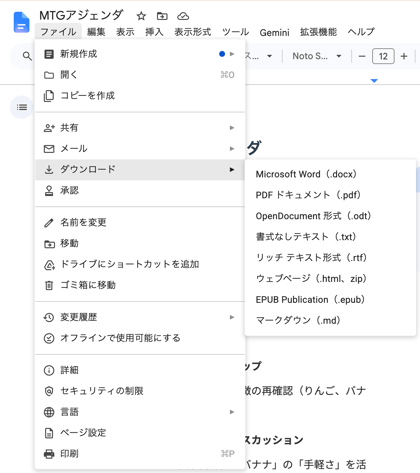420x473 pixels.
Task: Click the 承認 stamp icon
Action: click(x=49, y=191)
